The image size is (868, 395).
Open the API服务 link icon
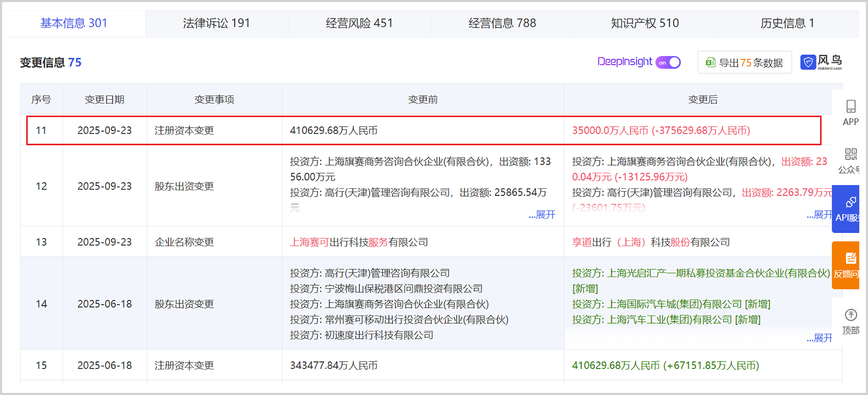pos(851,202)
